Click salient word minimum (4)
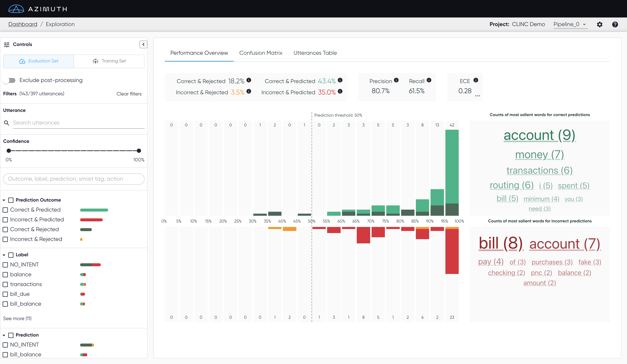Viewport: 627px width, 364px height. coord(541,199)
